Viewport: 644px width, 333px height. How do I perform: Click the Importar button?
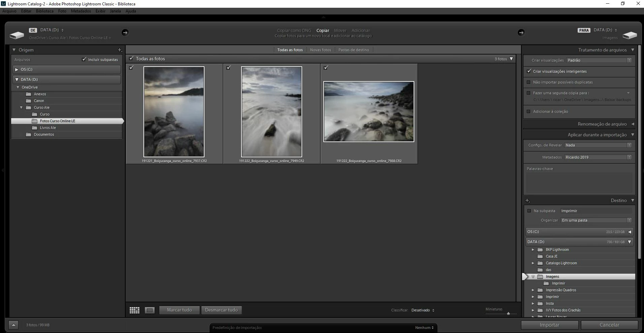549,325
